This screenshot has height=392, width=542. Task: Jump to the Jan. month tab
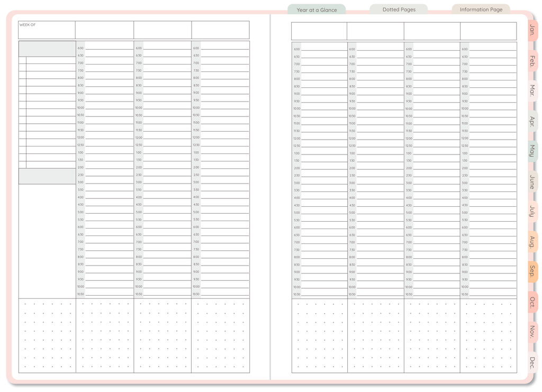(532, 30)
